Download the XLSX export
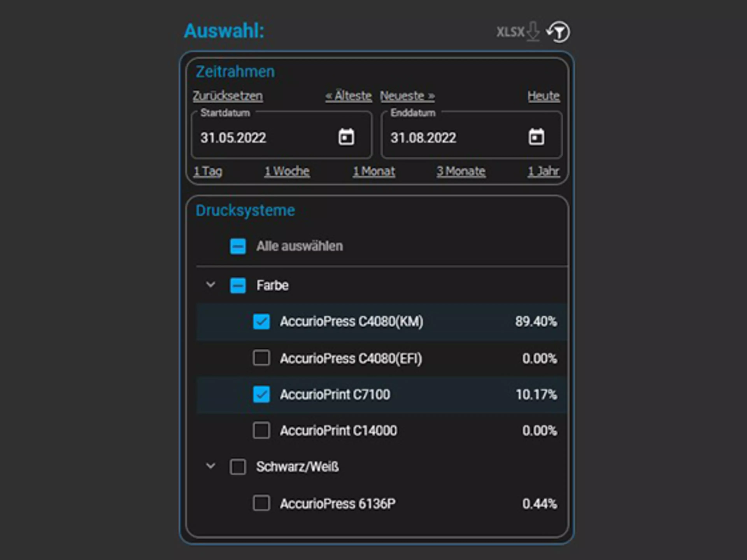The image size is (747, 560). tap(518, 32)
